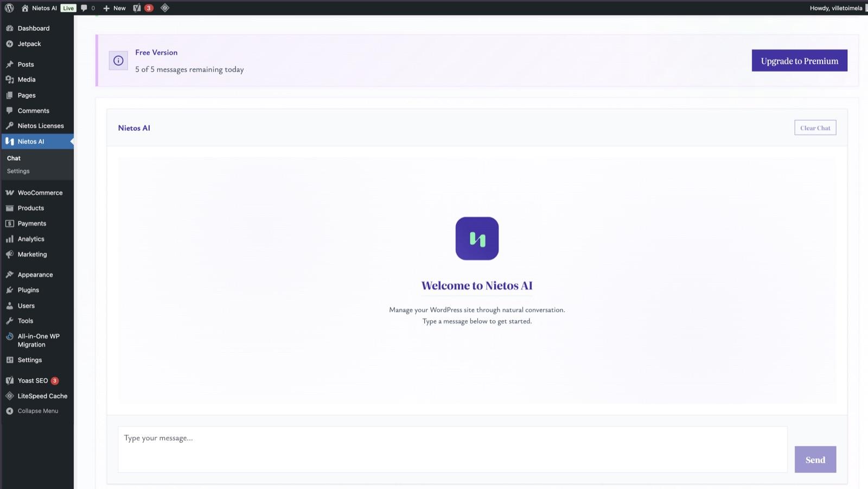
Task: Click the large Nietos AI welcome logo
Action: click(477, 238)
